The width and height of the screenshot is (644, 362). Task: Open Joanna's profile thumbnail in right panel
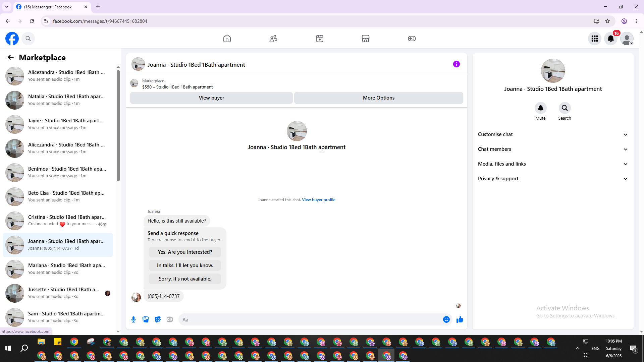[553, 71]
